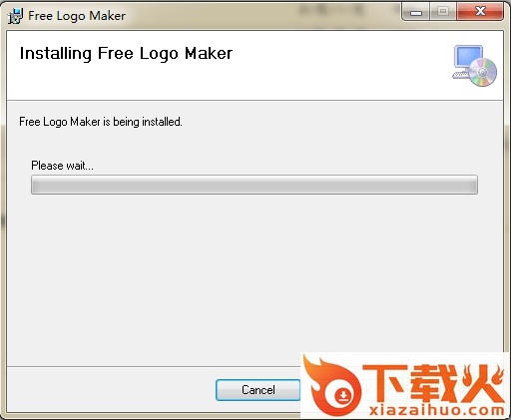The width and height of the screenshot is (511, 420).
Task: Cancel the installation
Action: 258,390
